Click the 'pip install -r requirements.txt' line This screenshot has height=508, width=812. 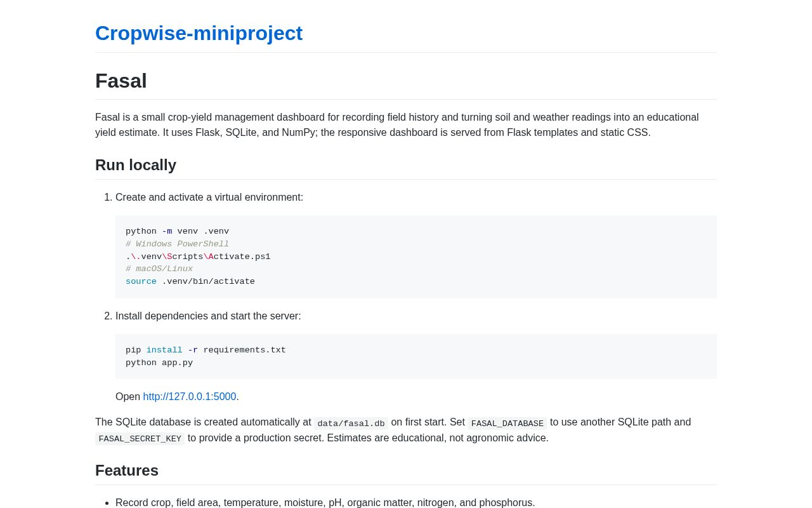[x=206, y=350]
